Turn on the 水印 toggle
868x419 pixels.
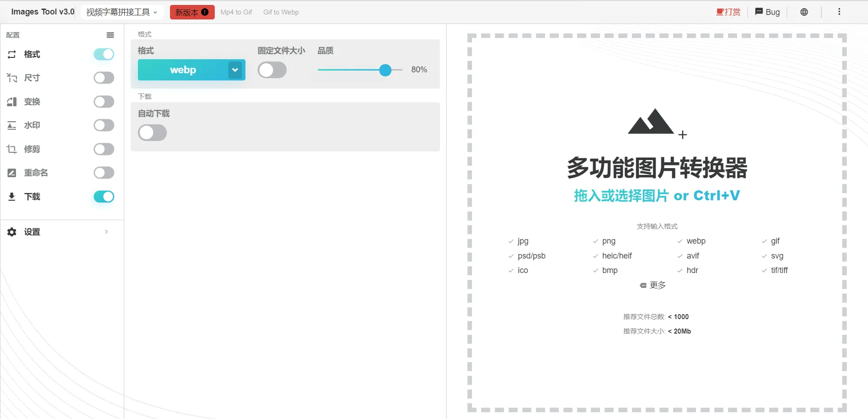pyautogui.click(x=104, y=125)
